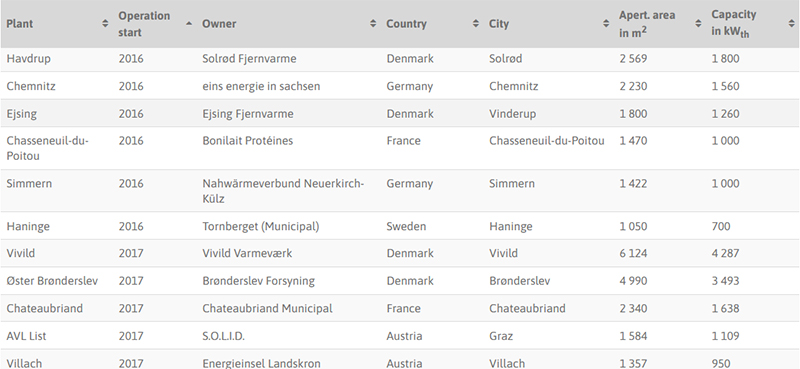Sort cities with the City arrow icon

[606, 23]
